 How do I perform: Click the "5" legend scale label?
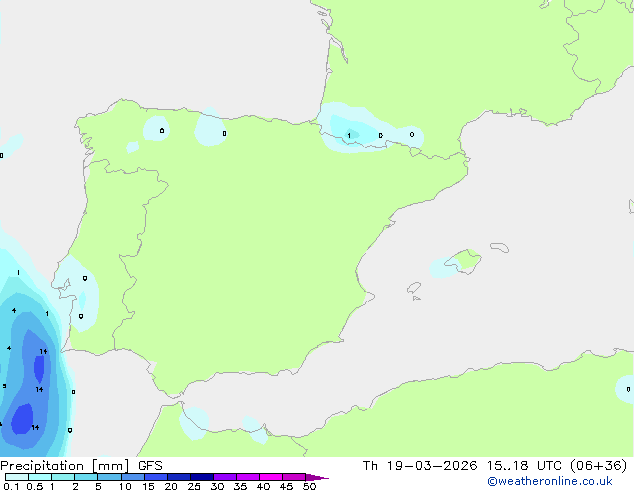[98, 486]
